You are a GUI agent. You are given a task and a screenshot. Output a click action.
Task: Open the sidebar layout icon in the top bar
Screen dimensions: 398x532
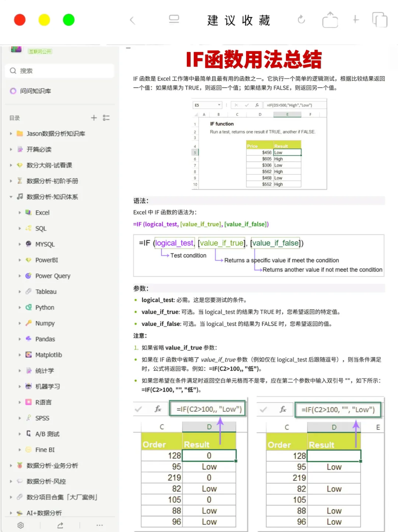pyautogui.click(x=174, y=19)
